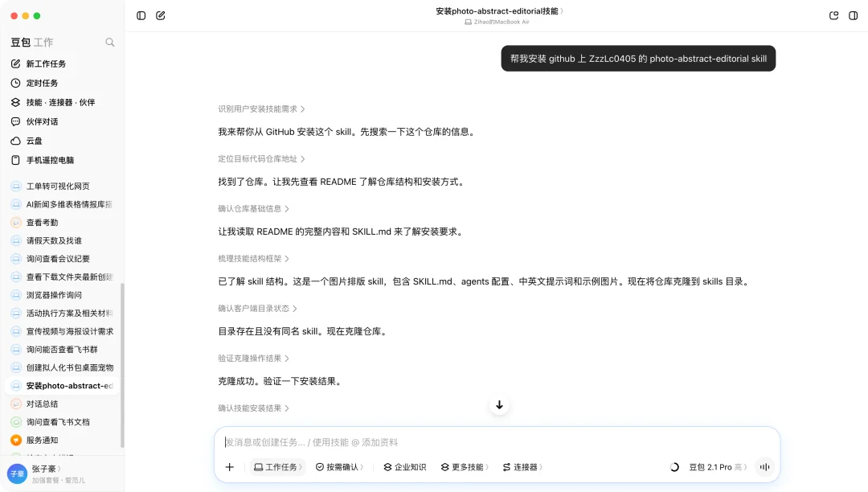The image size is (868, 492).
Task: Open the 对话总结 conversation
Action: pos(62,404)
